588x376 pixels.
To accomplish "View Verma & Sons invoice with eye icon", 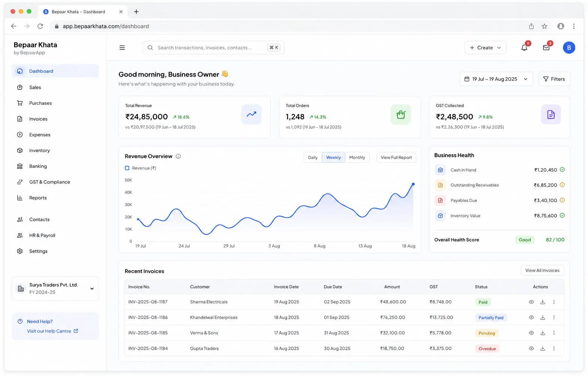I will (x=531, y=333).
